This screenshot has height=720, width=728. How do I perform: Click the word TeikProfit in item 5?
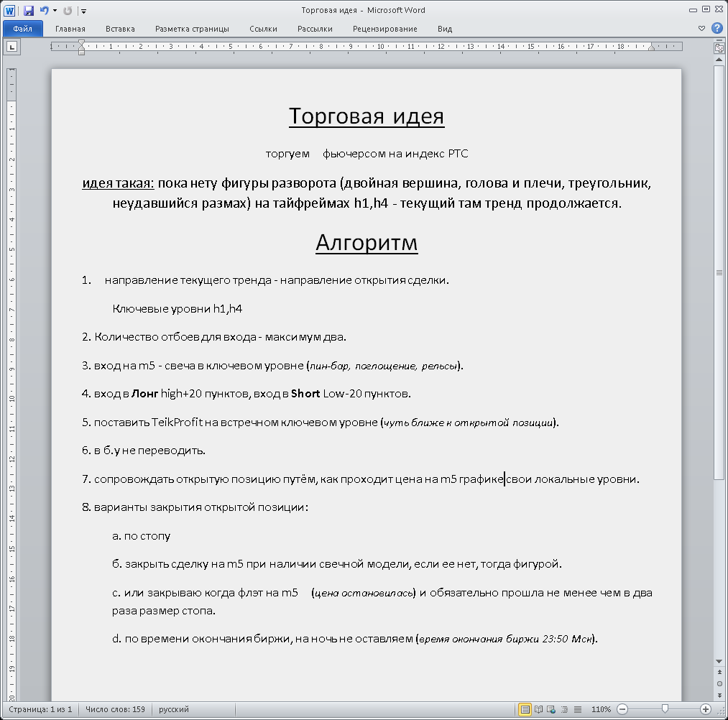click(178, 422)
